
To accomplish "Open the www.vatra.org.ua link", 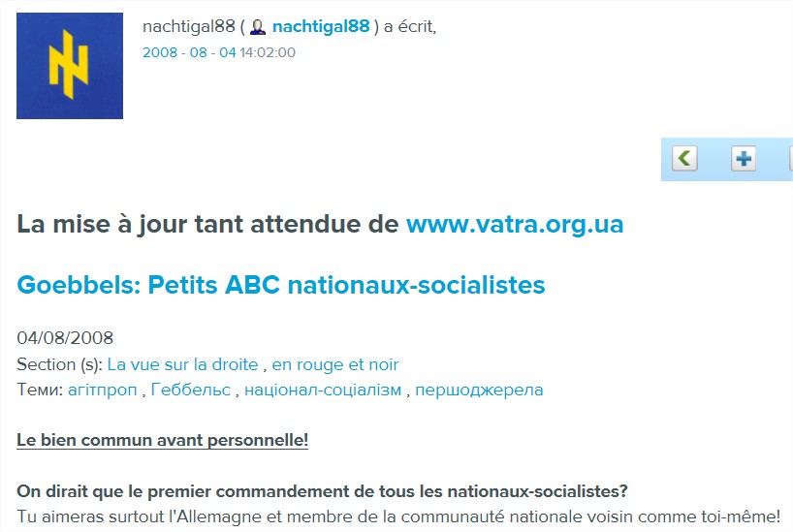I will point(515,224).
